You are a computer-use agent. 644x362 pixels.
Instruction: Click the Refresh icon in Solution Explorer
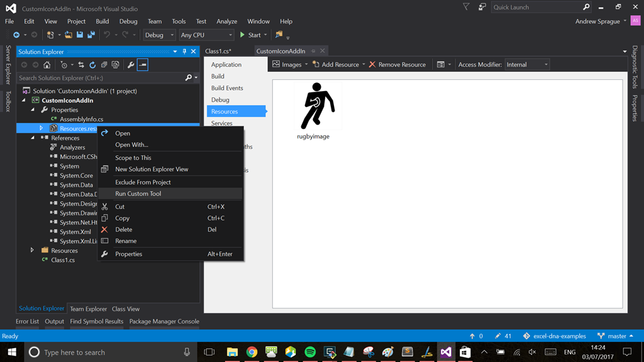pos(92,65)
